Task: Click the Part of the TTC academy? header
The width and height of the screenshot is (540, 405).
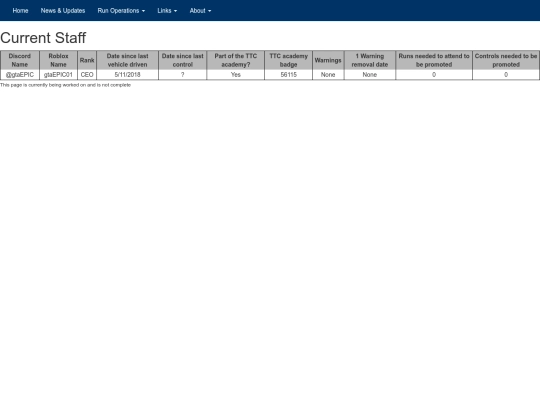Action: coord(236,60)
